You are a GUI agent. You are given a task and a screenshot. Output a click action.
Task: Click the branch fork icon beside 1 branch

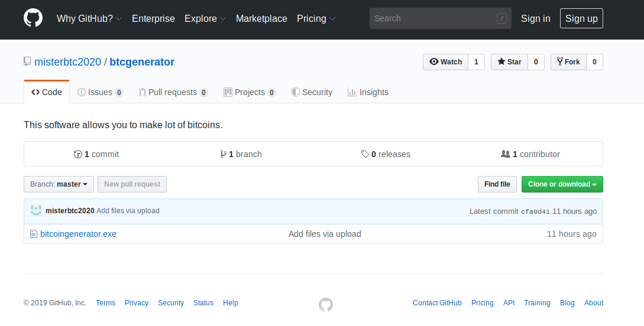(223, 154)
